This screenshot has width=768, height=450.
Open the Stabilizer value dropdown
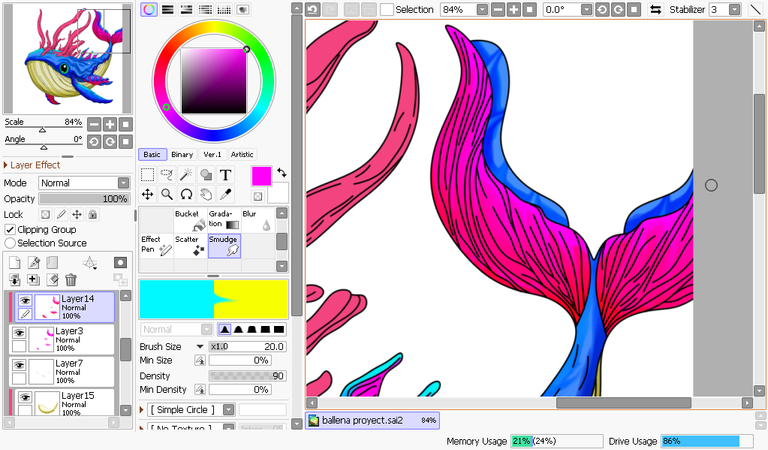pyautogui.click(x=734, y=9)
